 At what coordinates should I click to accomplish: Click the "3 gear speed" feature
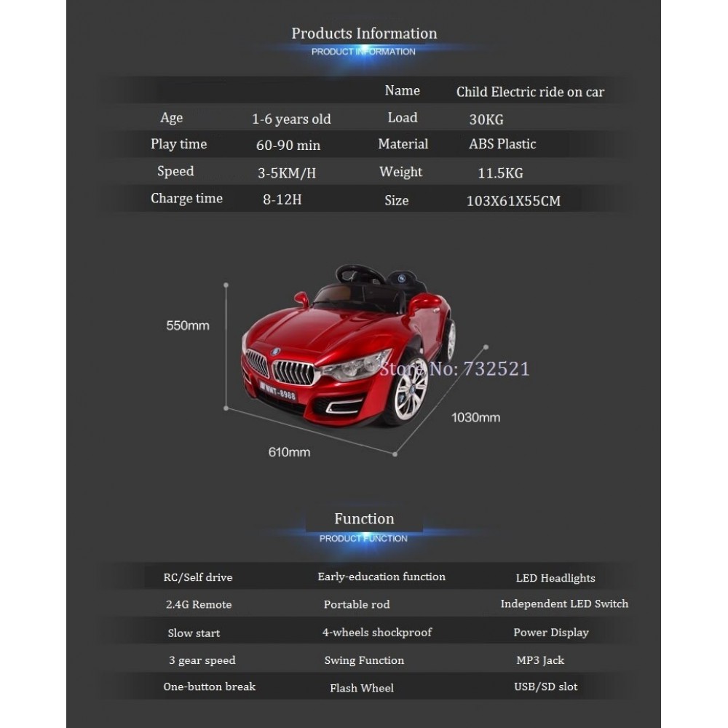pos(202,660)
